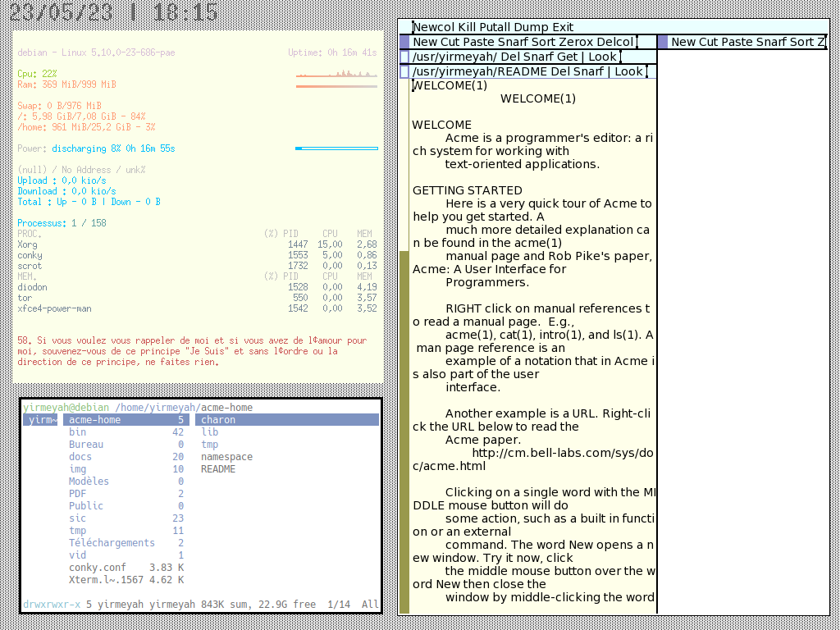Select the docs folder in ranger
The image size is (840, 630).
(x=80, y=457)
